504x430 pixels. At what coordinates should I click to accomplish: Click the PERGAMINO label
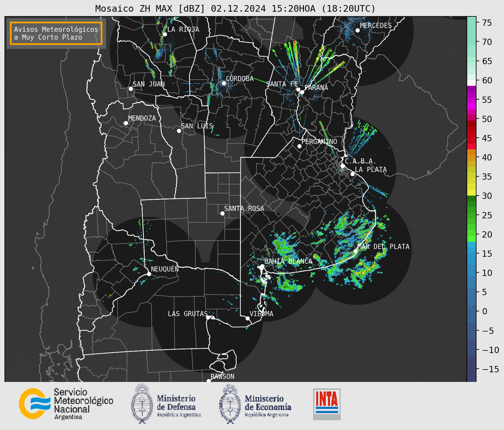pos(319,141)
